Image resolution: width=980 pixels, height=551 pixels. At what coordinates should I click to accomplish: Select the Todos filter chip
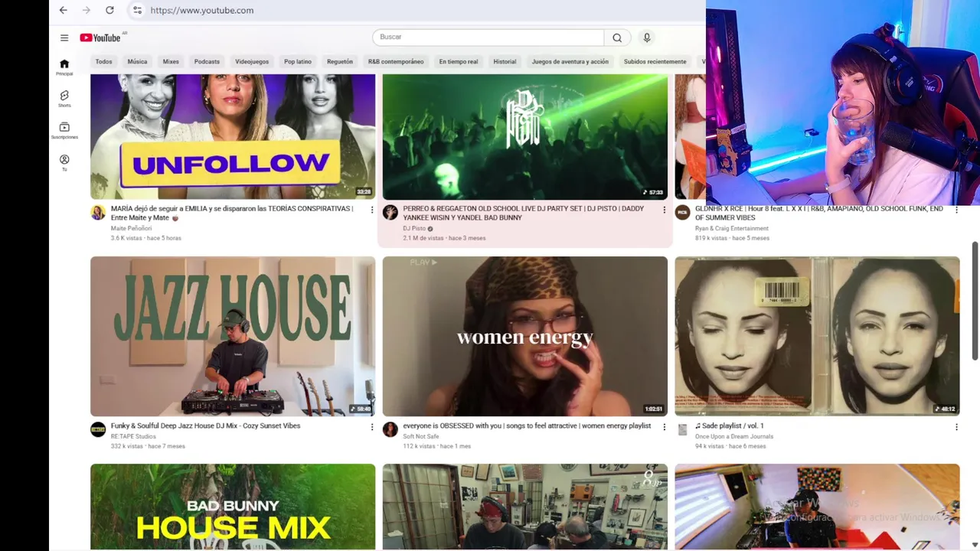[103, 61]
